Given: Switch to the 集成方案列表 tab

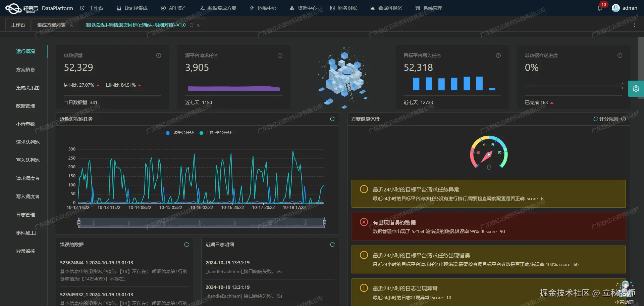Looking at the screenshot, I should (51, 25).
